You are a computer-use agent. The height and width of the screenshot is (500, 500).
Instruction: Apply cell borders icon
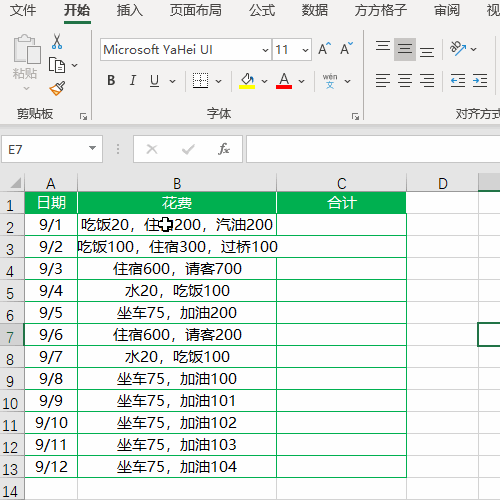tap(200, 81)
